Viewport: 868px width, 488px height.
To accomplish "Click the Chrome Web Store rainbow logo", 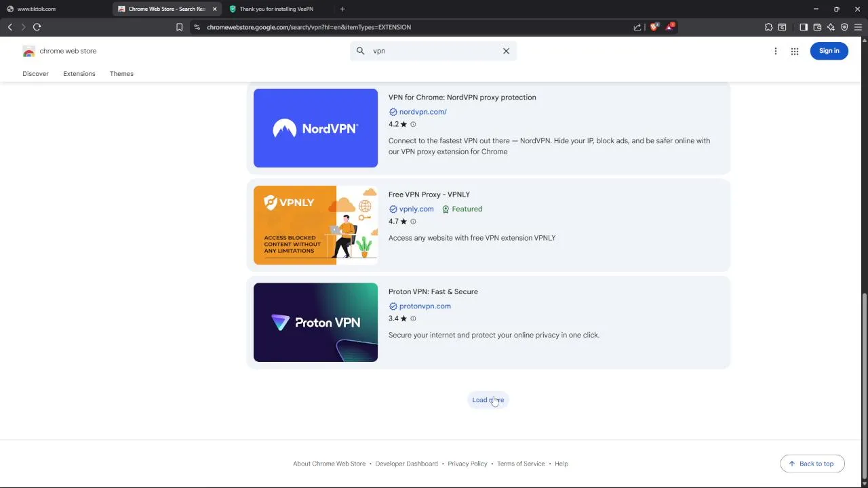I will 28,52.
